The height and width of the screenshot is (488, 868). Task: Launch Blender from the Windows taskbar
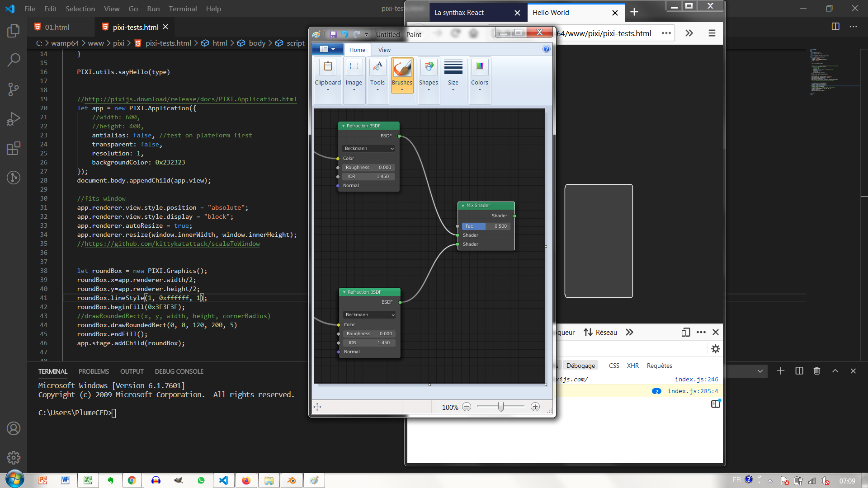coord(292,480)
